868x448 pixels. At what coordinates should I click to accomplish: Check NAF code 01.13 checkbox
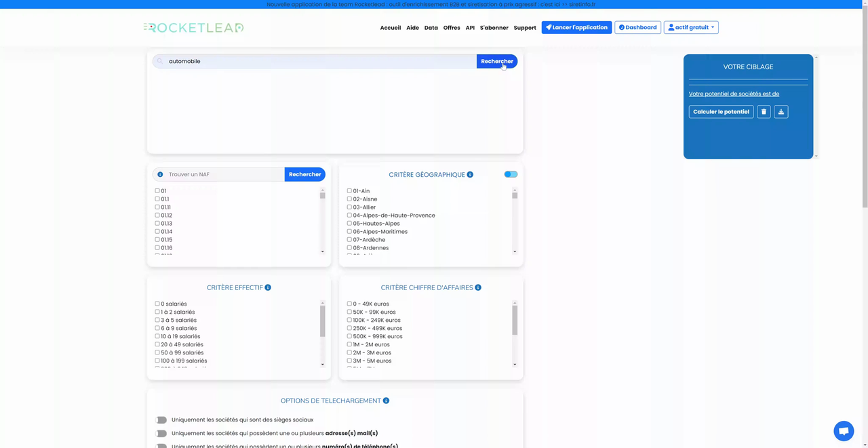pos(157,224)
